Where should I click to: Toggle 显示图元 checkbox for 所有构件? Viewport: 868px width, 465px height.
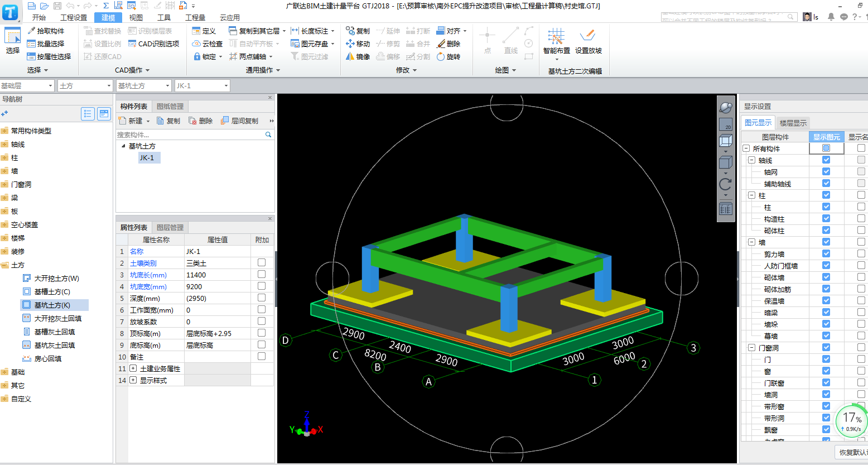click(x=826, y=148)
